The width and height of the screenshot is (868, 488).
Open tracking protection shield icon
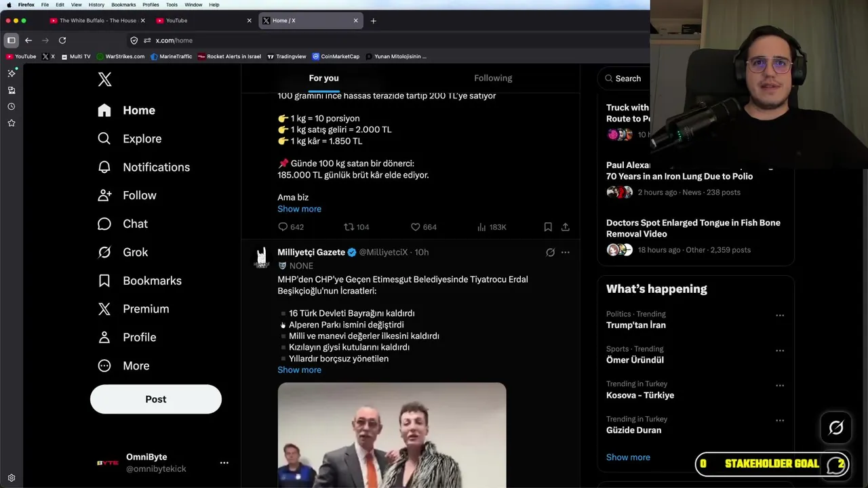pos(134,41)
